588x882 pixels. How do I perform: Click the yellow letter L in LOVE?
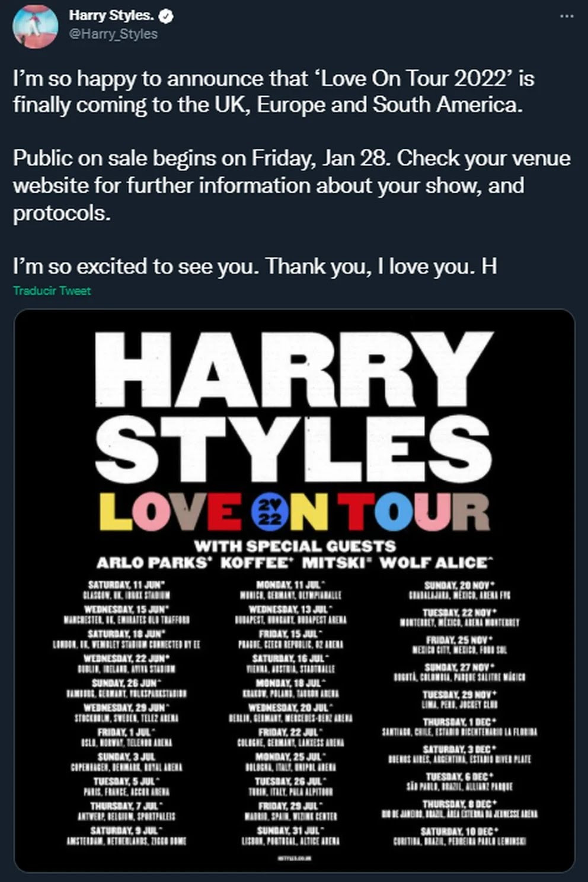pos(114,512)
